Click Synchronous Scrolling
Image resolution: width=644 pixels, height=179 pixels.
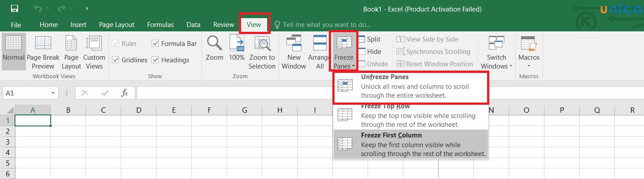(433, 52)
